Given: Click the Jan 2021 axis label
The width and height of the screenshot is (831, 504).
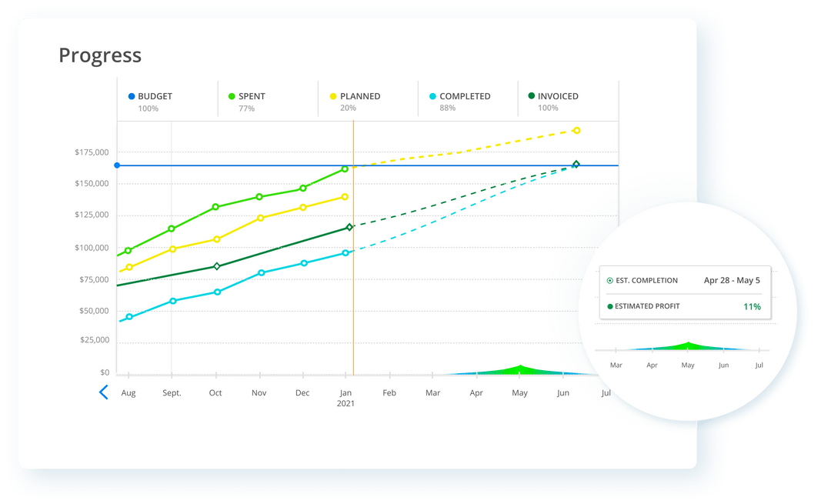Looking at the screenshot, I should [345, 398].
